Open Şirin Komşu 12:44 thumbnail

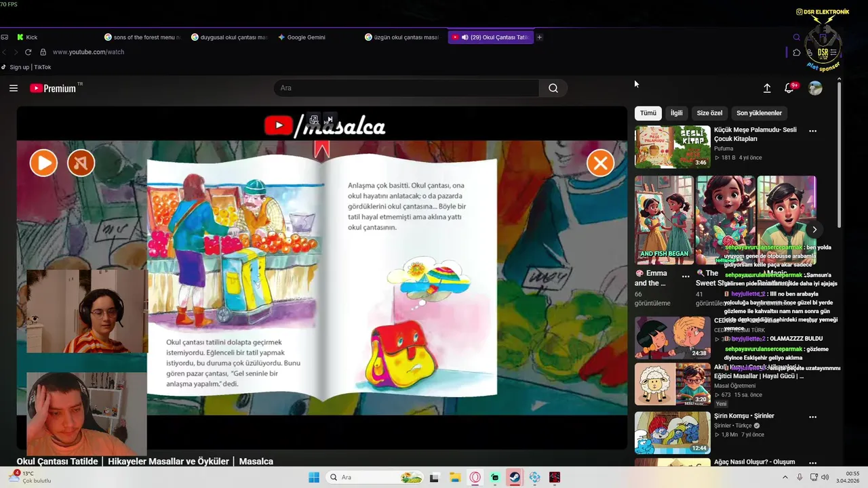tap(672, 432)
